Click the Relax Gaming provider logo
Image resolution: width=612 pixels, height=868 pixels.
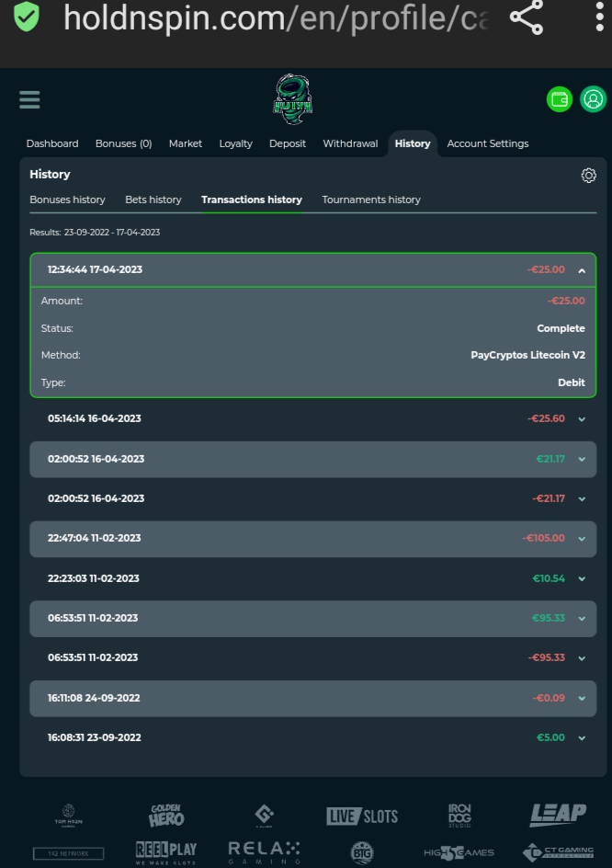point(264,851)
